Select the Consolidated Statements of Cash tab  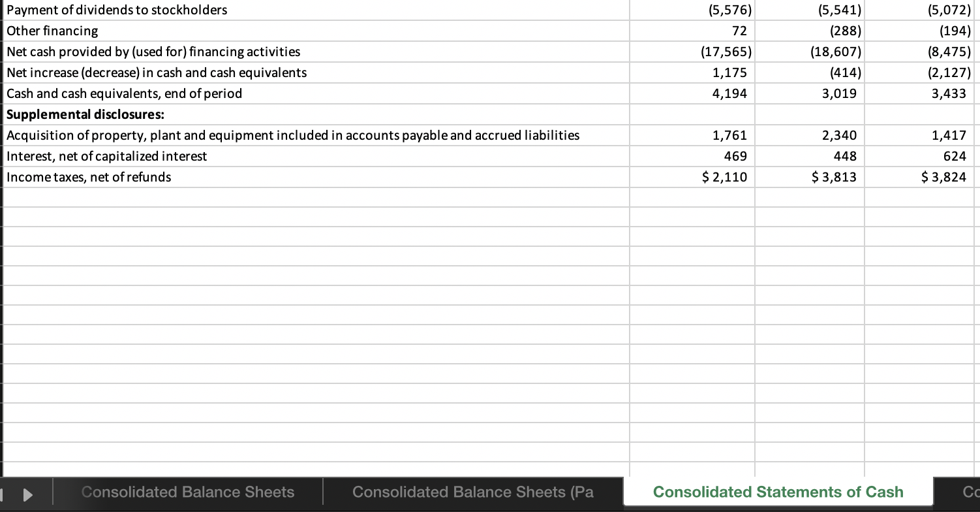point(777,492)
